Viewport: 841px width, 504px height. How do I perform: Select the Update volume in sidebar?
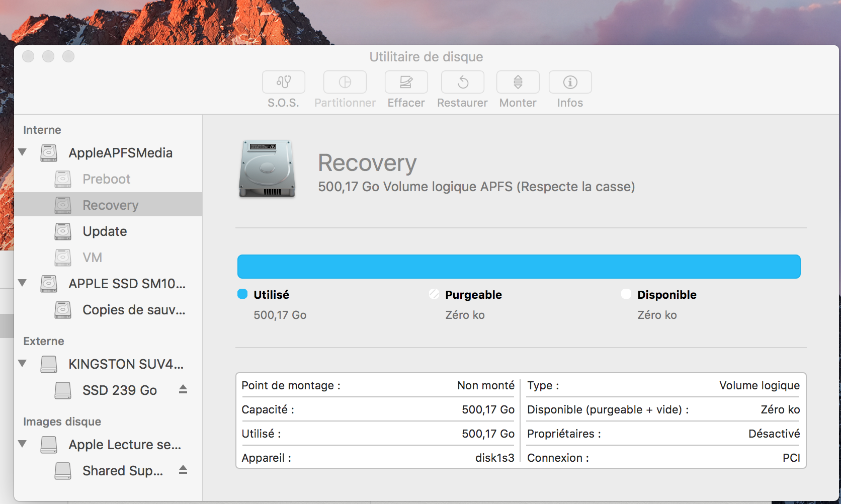(x=105, y=231)
